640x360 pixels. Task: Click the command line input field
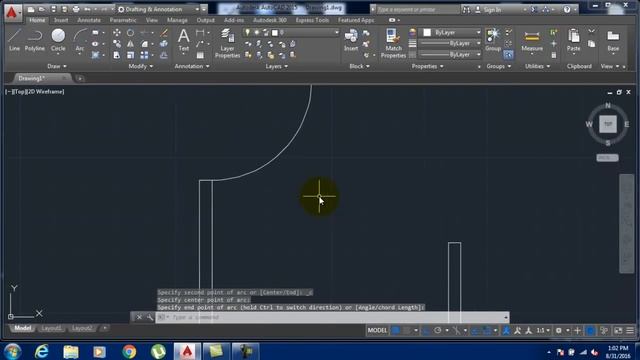coord(332,317)
